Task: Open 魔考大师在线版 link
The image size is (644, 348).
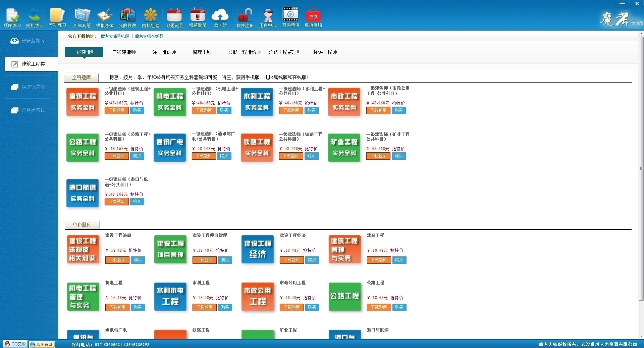Action: [149, 36]
